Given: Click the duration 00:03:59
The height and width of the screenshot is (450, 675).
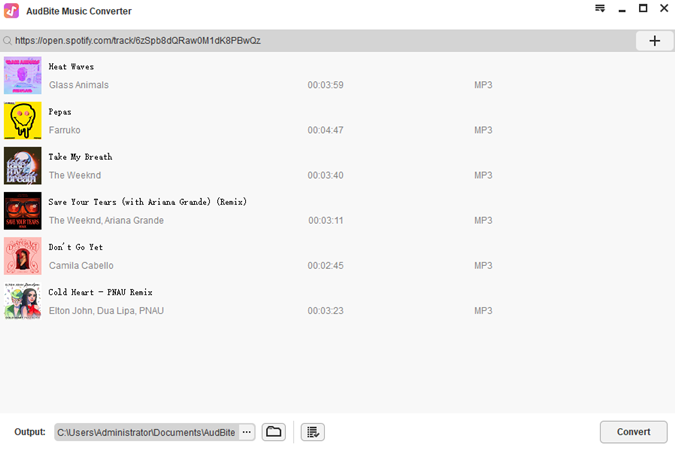Looking at the screenshot, I should [x=325, y=85].
